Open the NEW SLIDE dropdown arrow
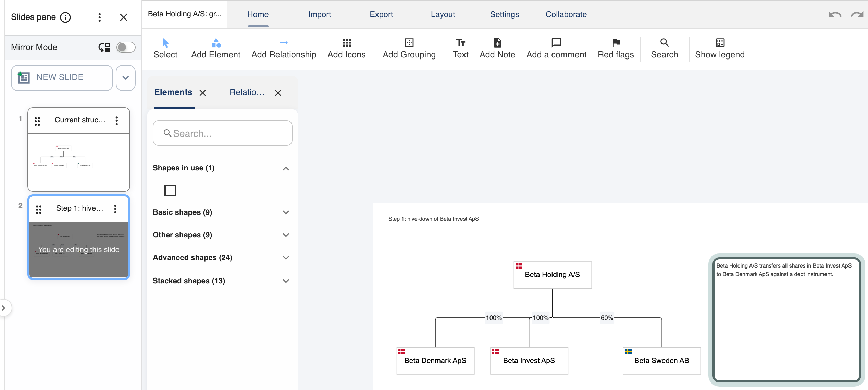Viewport: 868px width, 390px height. pyautogui.click(x=126, y=78)
